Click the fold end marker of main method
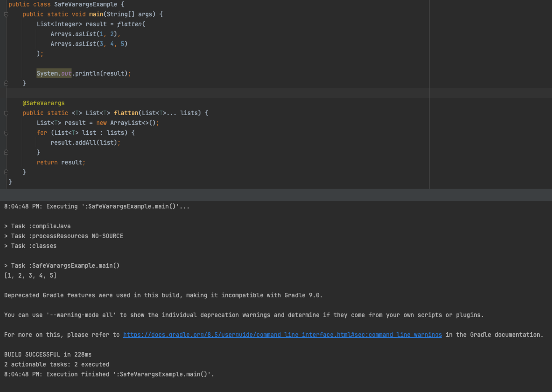The image size is (552, 392). coord(6,83)
